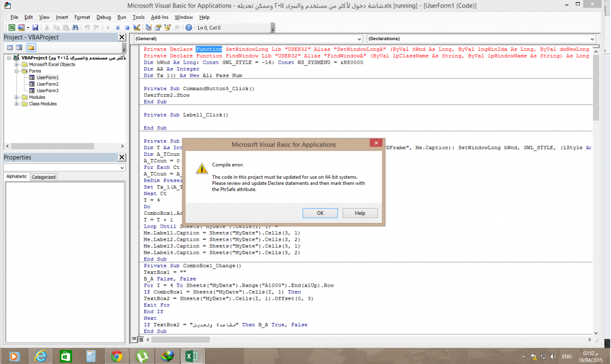Click the Insert UserForm toolbar icon
This screenshot has width=611, height=364.
(21, 27)
